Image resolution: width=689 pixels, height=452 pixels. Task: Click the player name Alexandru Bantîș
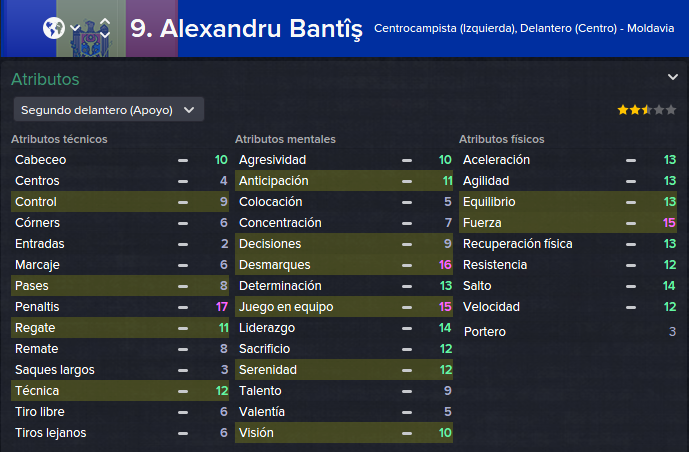pos(246,29)
